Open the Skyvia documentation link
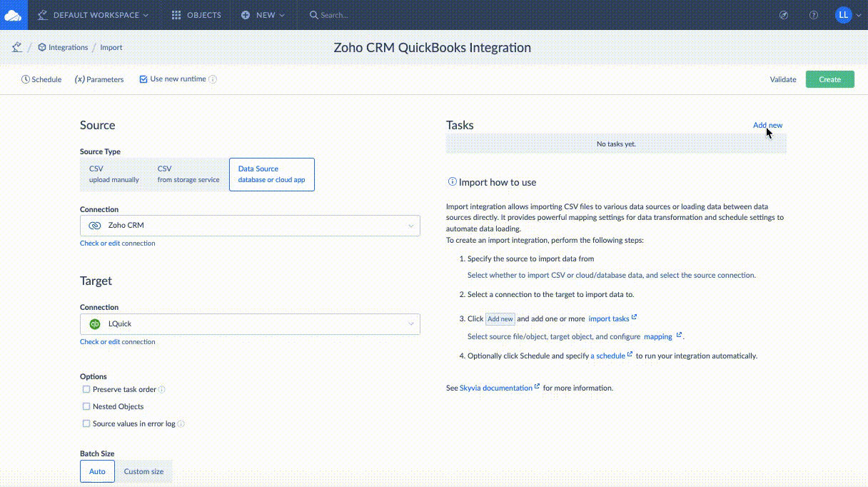Viewport: 868px width, 487px height. [x=500, y=388]
